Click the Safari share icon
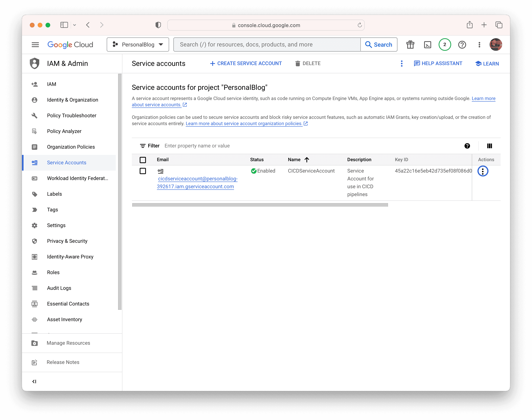Viewport: 532px width, 420px height. click(x=470, y=25)
